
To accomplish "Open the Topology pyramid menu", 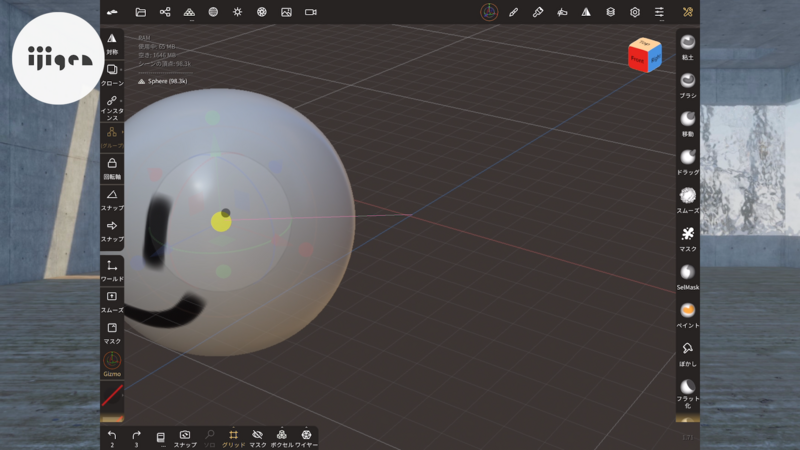I will (x=189, y=12).
